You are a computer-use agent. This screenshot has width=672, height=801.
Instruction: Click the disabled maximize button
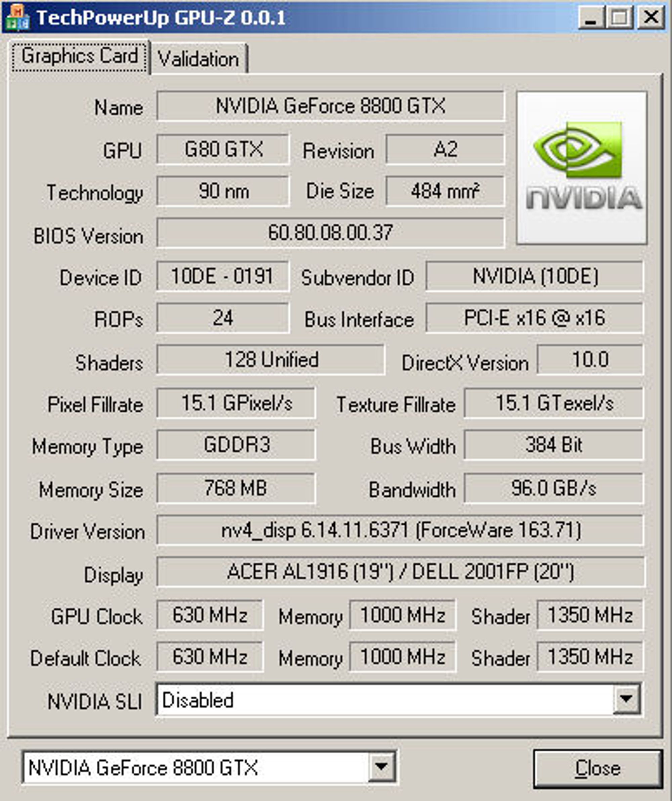(620, 17)
